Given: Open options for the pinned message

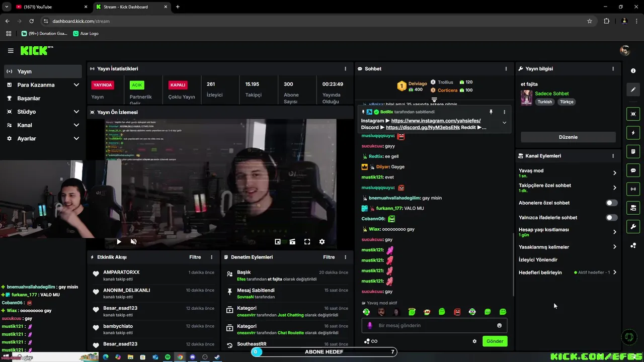Looking at the screenshot, I should tap(505, 112).
